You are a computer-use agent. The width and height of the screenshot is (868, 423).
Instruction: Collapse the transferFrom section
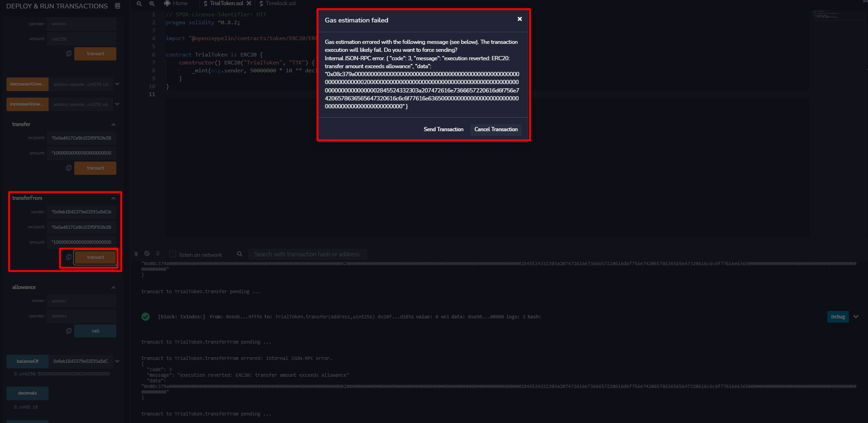(x=113, y=197)
